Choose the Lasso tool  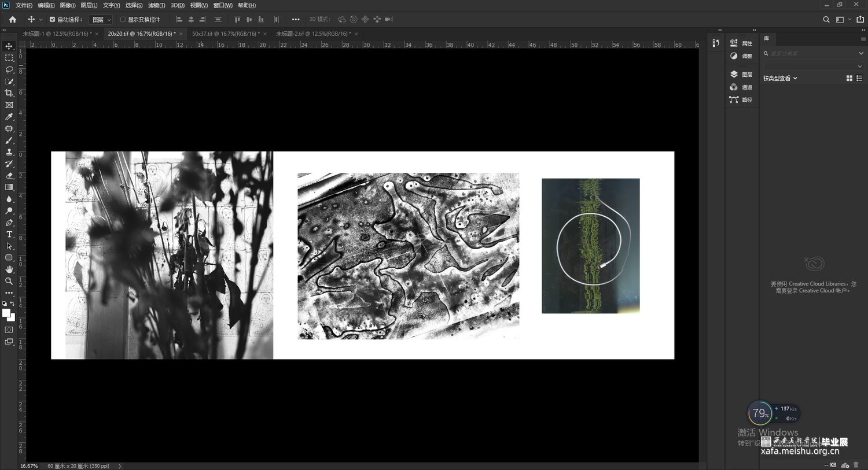[9, 69]
